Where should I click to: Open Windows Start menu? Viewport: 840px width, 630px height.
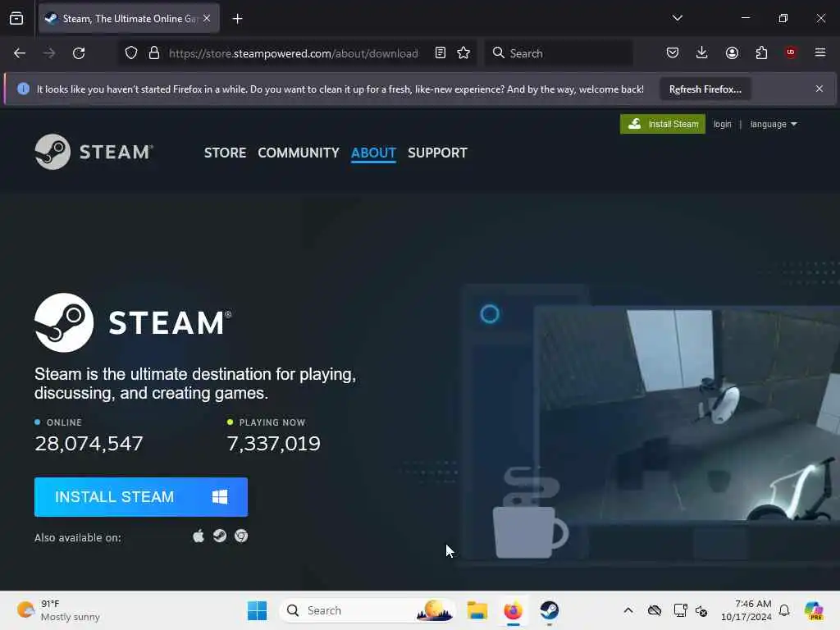[257, 610]
